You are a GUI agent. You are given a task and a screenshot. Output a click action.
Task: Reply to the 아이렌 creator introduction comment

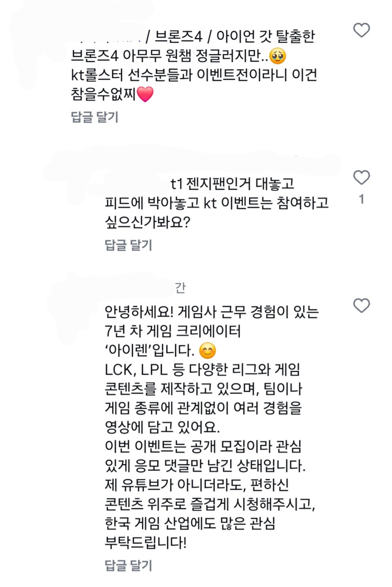[128, 565]
